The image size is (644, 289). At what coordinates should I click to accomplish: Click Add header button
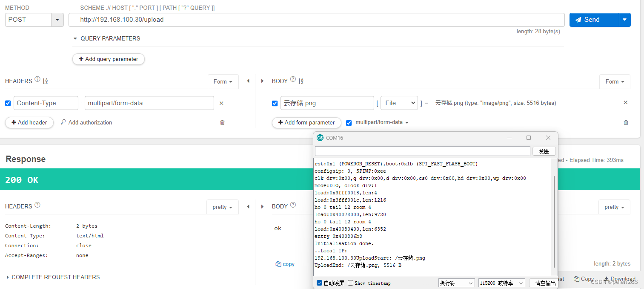[x=29, y=122]
